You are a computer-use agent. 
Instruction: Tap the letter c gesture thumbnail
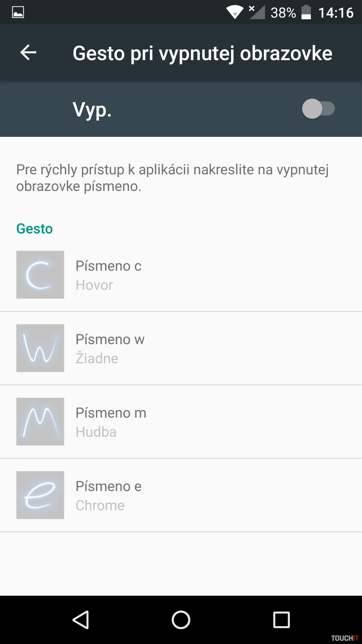click(x=40, y=275)
